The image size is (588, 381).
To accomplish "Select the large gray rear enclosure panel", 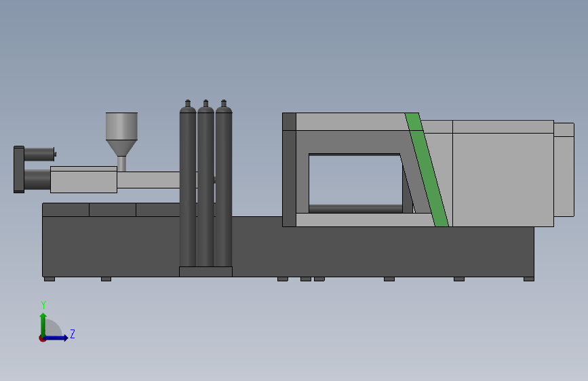I will click(x=503, y=179).
